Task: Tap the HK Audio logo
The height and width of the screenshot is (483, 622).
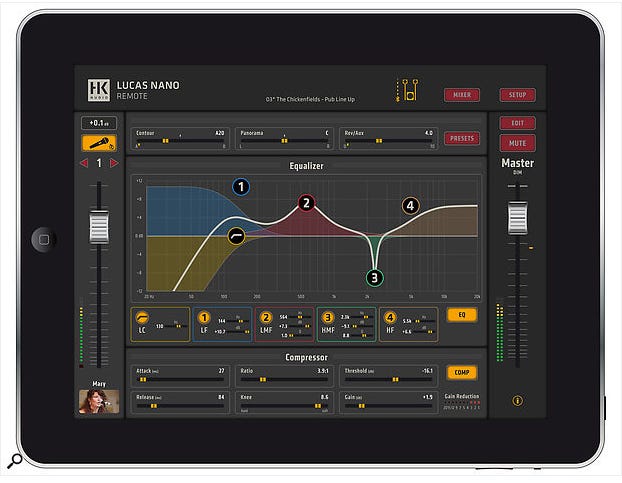Action: [x=99, y=90]
